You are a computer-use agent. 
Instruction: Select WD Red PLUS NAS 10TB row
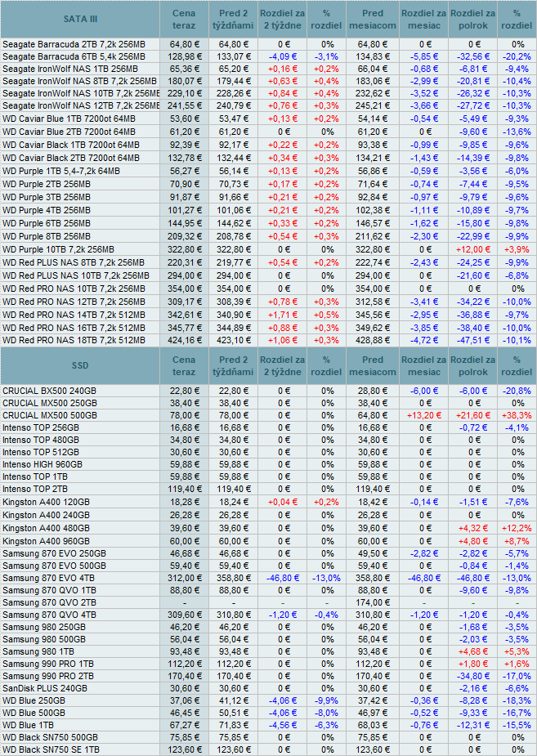tap(76, 275)
